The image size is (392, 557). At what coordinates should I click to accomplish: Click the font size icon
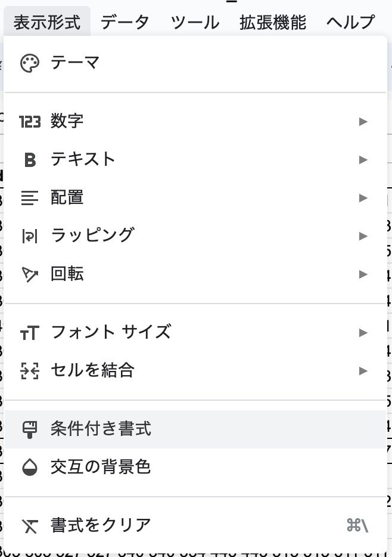click(30, 333)
